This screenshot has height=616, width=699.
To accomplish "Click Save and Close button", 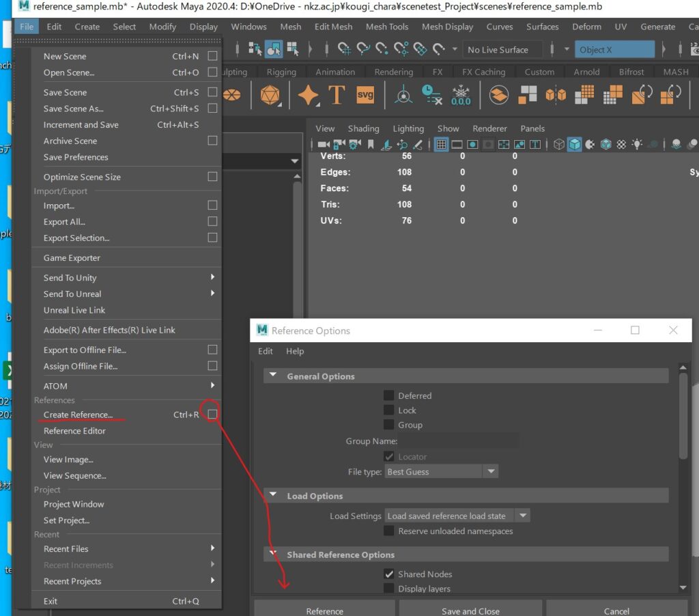I will click(470, 610).
